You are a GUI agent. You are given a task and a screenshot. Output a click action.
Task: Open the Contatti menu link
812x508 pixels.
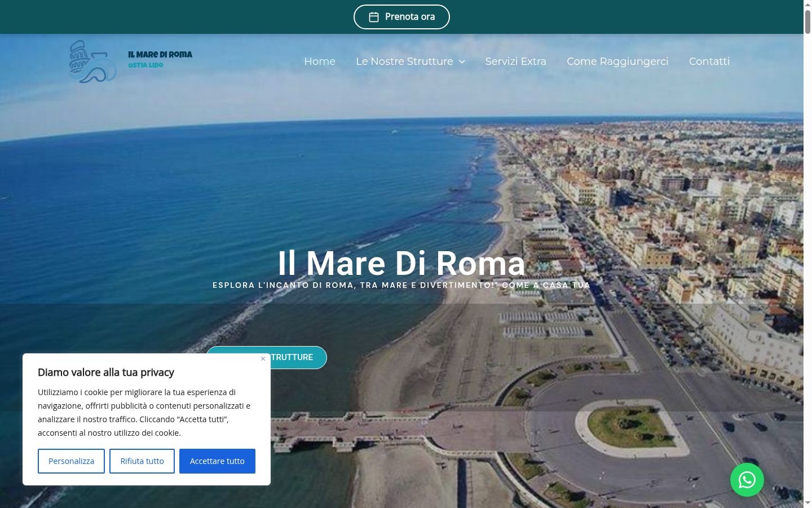709,62
